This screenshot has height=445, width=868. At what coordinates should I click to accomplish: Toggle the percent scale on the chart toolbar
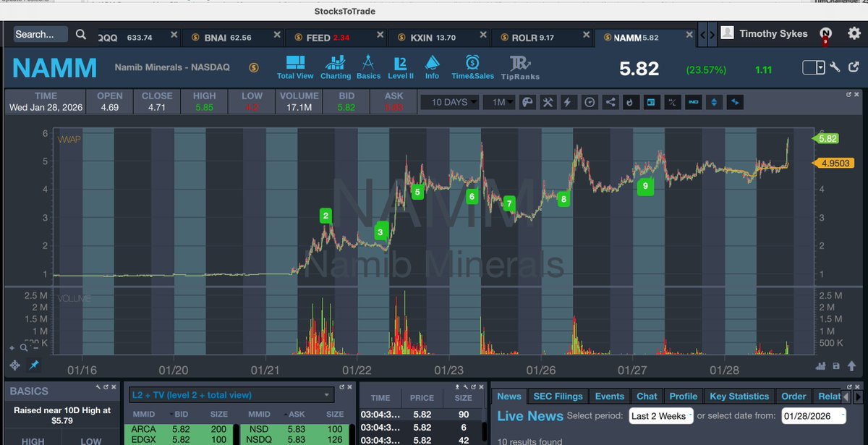pos(672,102)
